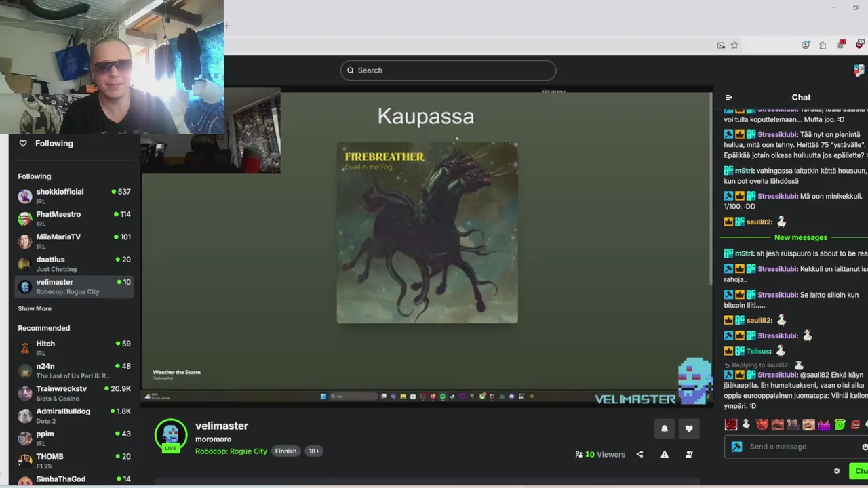Screen dimensions: 868x488
Task: Click the 'moromoro' stream title
Action: tap(213, 439)
